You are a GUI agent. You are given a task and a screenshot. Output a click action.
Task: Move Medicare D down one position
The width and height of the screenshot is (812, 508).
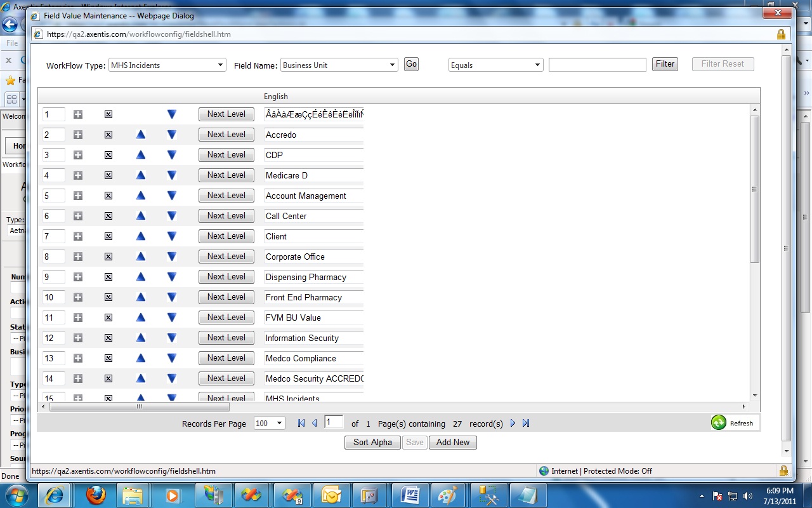pyautogui.click(x=171, y=175)
